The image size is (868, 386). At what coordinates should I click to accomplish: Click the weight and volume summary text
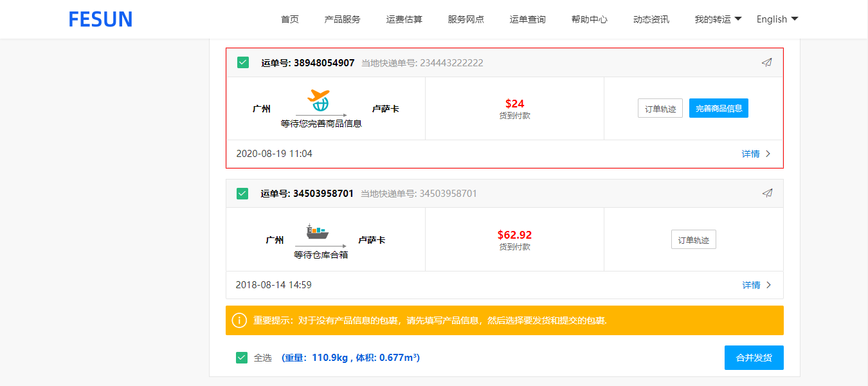tap(351, 358)
